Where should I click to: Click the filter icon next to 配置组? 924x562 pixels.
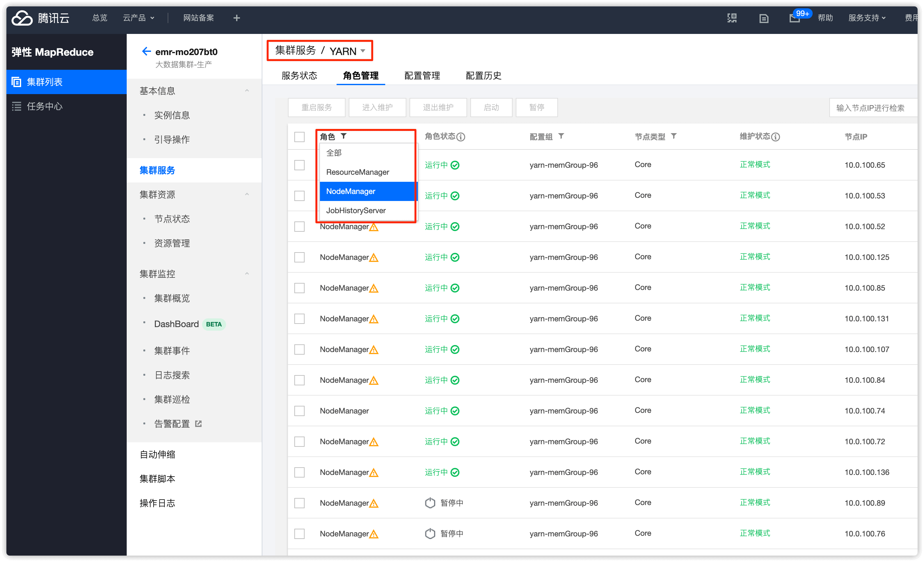(561, 136)
